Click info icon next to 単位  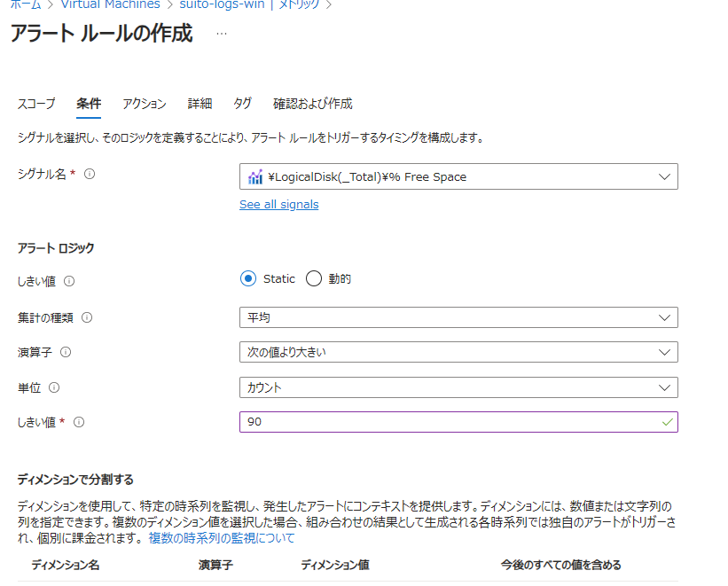(x=55, y=387)
